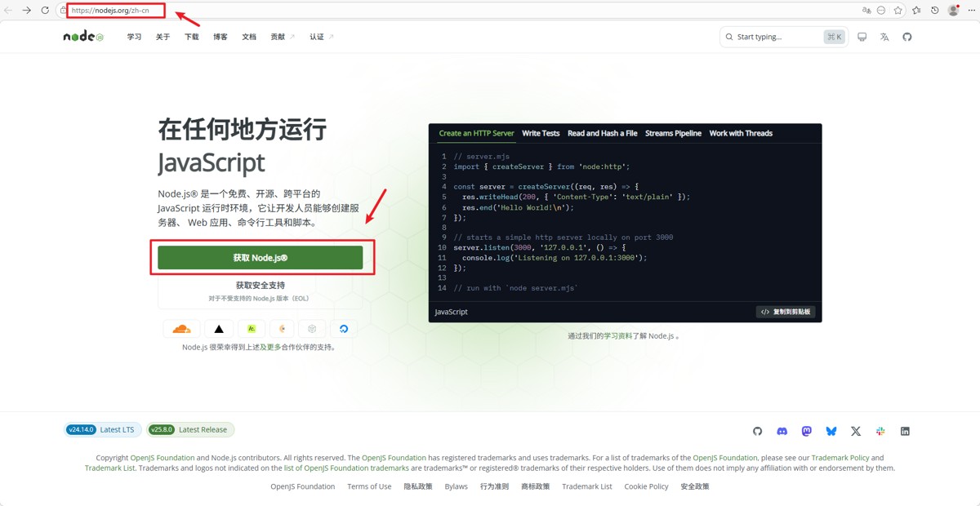Click the v25.8.0 Latest Release badge
This screenshot has width=980, height=506.
190,429
